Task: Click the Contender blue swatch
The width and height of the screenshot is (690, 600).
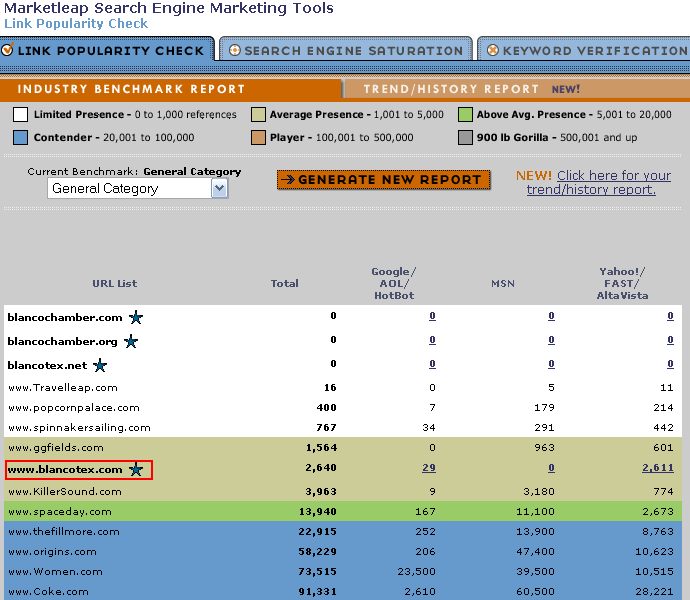Action: (x=21, y=137)
